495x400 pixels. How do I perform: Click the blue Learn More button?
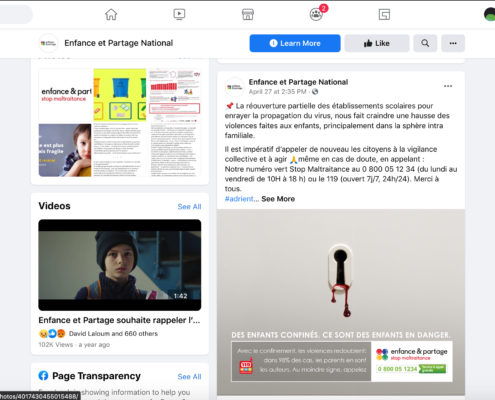pos(295,43)
